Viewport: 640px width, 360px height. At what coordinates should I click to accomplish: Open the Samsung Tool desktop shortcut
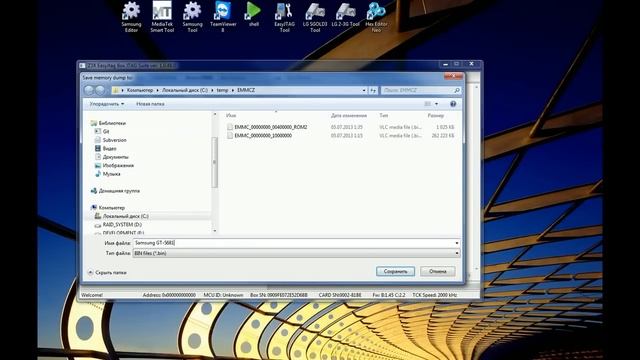(x=192, y=16)
